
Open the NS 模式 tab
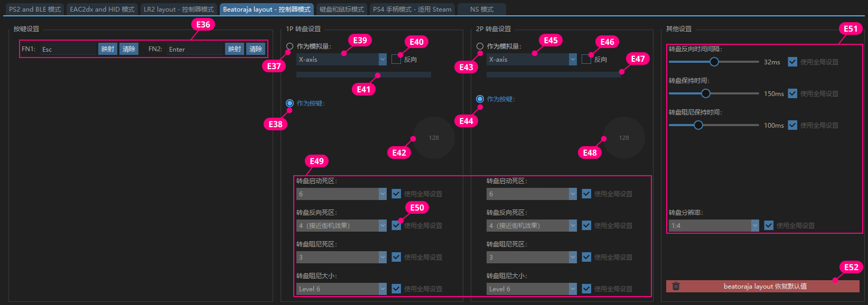pyautogui.click(x=481, y=9)
